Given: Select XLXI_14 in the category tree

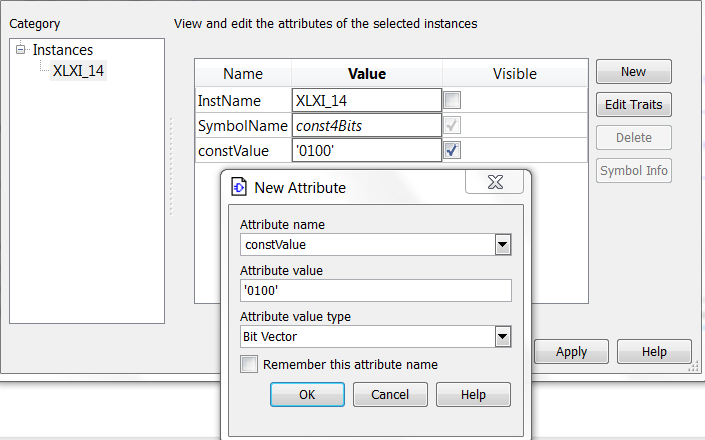Looking at the screenshot, I should (x=78, y=71).
